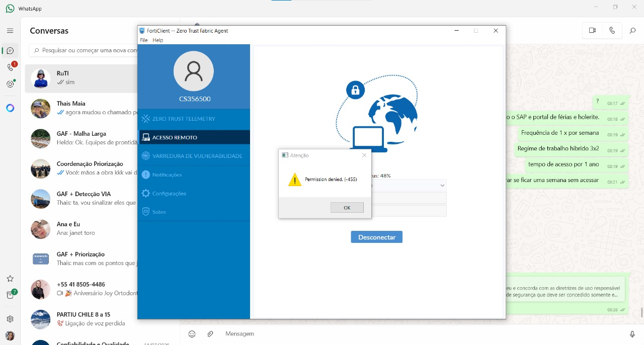
Task: Click the padlock icon in the VPN illustration
Action: click(355, 90)
